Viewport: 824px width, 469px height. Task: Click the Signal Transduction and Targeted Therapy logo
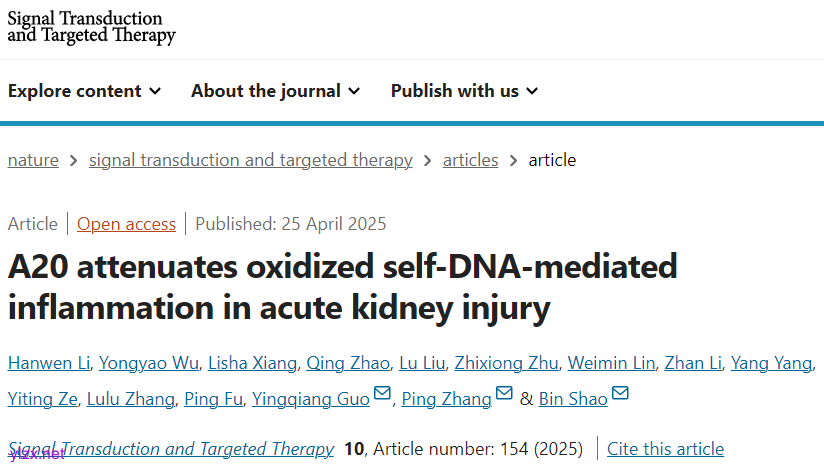point(91,27)
